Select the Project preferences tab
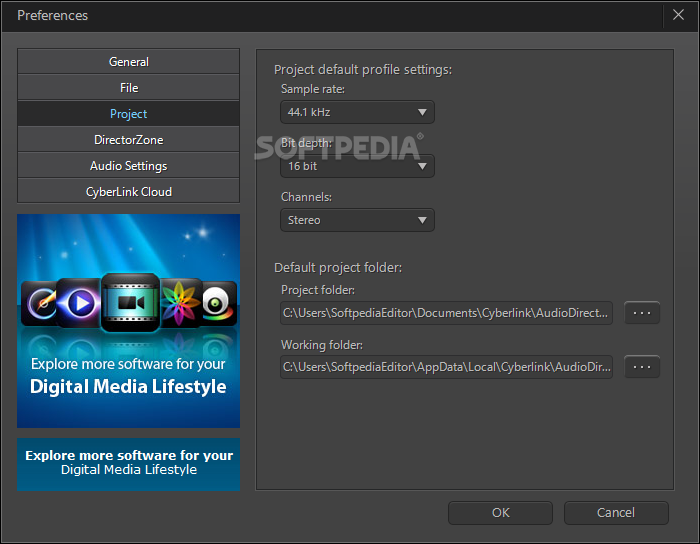The width and height of the screenshot is (700, 544). pyautogui.click(x=129, y=113)
